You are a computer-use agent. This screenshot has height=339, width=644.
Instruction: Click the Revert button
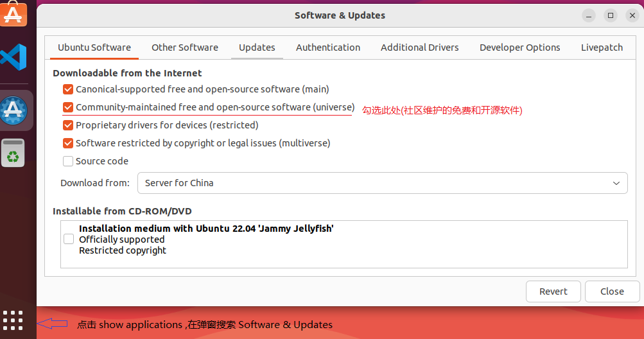click(x=553, y=291)
